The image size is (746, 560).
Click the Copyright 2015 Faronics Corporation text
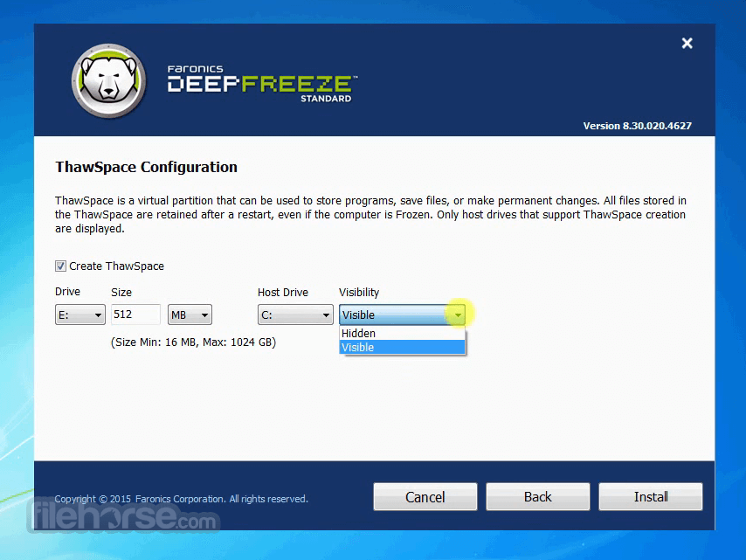pos(182,499)
